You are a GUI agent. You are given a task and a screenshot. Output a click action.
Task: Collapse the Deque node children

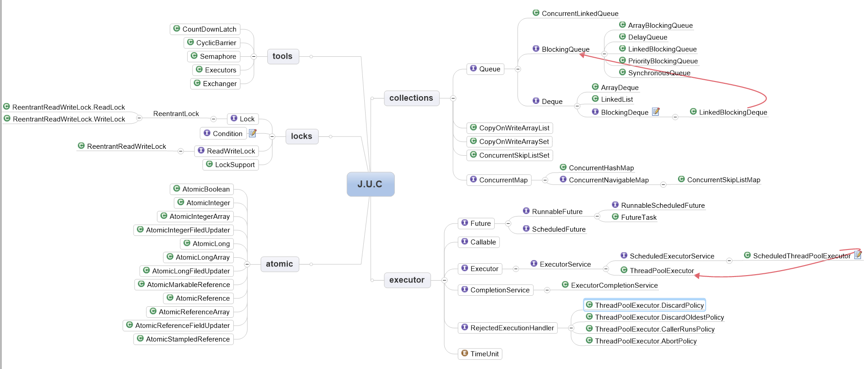click(x=577, y=106)
